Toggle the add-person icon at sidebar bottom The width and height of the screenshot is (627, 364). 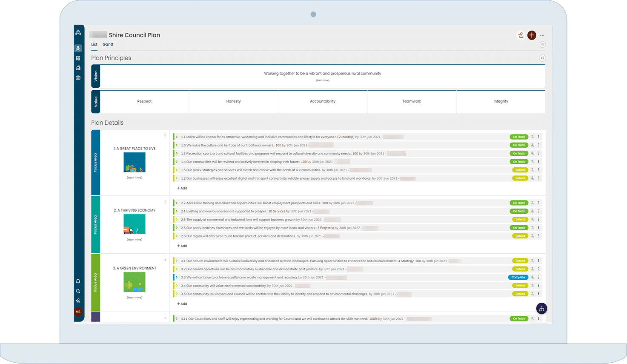(78, 301)
